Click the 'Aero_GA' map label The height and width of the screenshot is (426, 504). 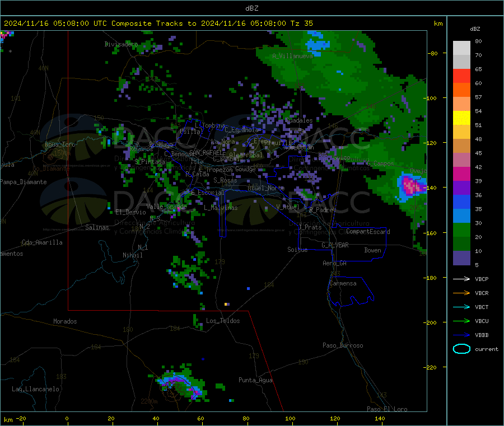[334, 263]
